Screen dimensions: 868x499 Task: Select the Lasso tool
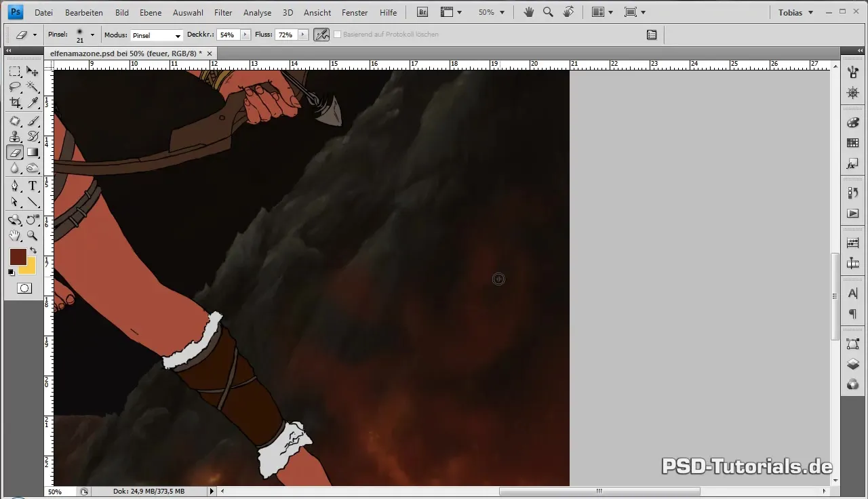(15, 87)
